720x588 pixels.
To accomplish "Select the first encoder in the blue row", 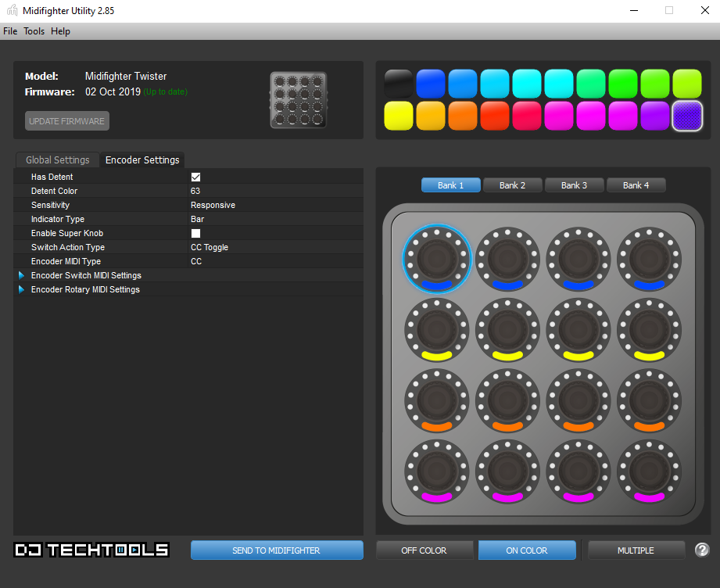I will (437, 259).
